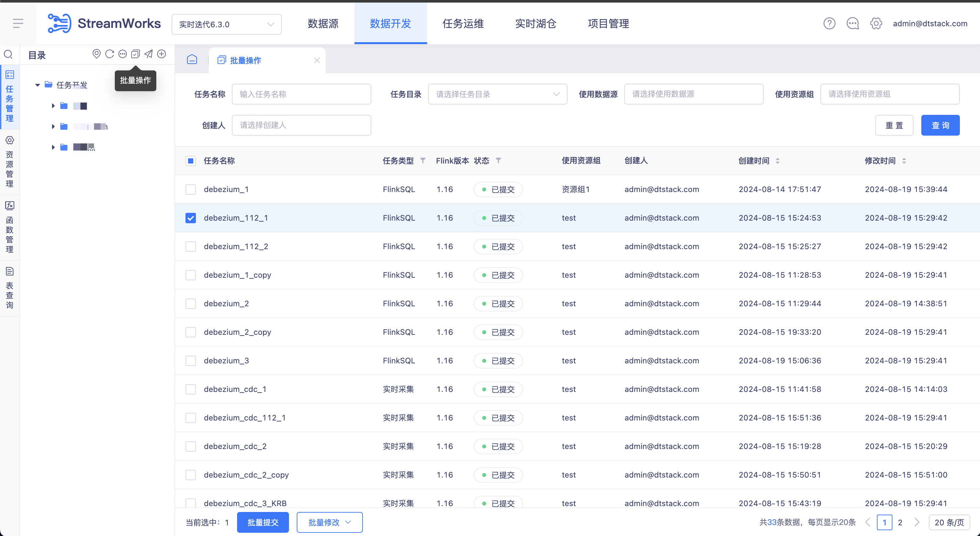Click the StreamWorks logo icon
Viewport: 980px width, 536px height.
59,23
